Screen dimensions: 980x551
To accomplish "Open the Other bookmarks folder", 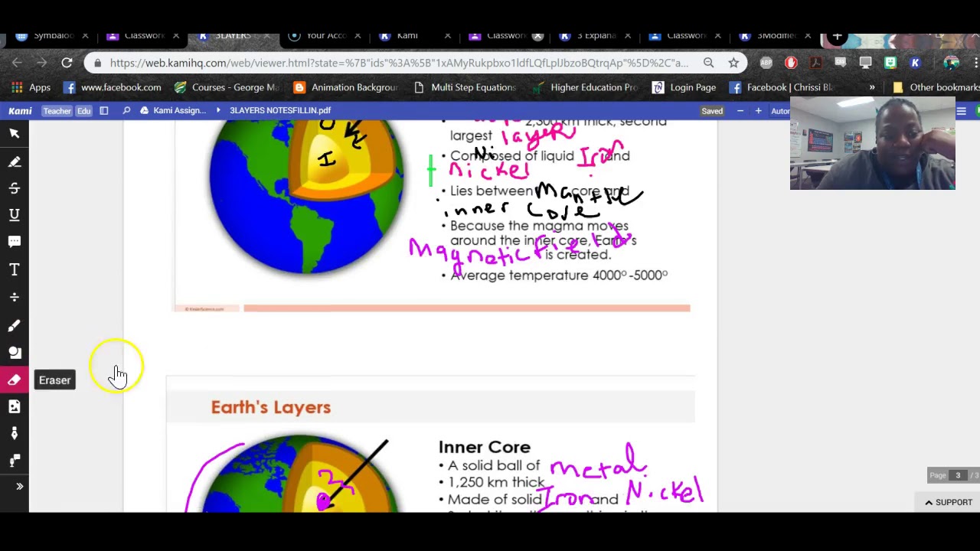I will pyautogui.click(x=936, y=87).
